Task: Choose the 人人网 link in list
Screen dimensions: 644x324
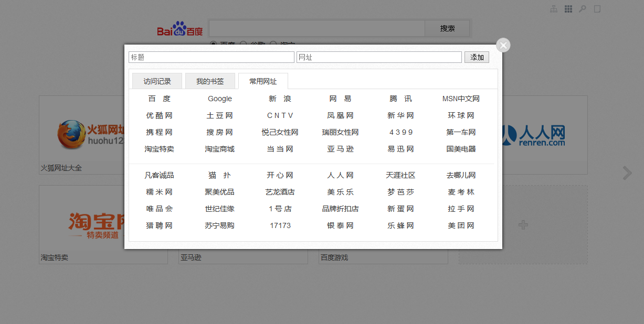Action: click(341, 175)
